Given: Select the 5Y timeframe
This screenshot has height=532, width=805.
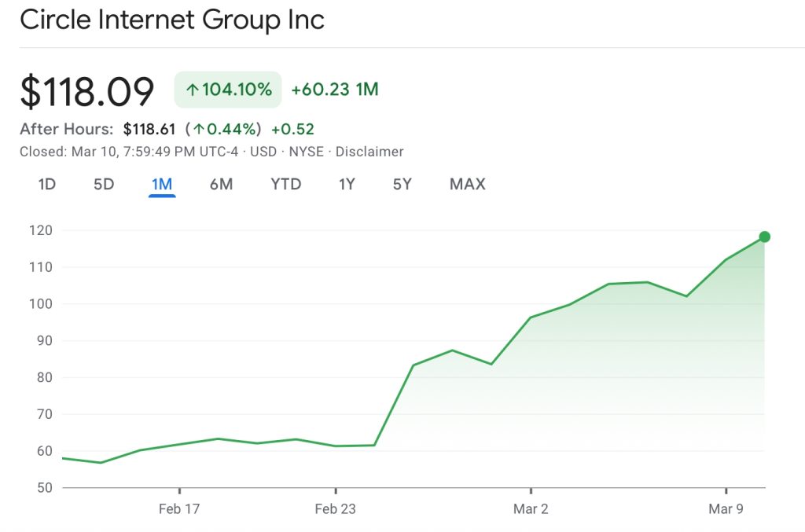Looking at the screenshot, I should click(401, 184).
